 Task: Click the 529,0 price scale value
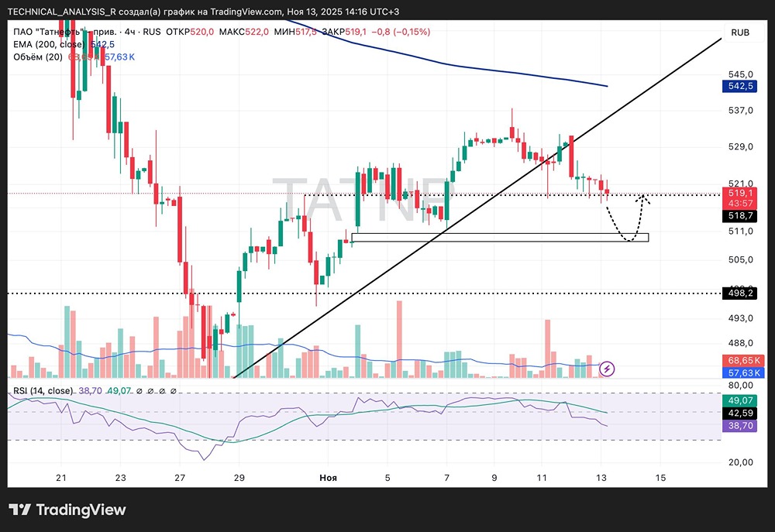point(740,146)
